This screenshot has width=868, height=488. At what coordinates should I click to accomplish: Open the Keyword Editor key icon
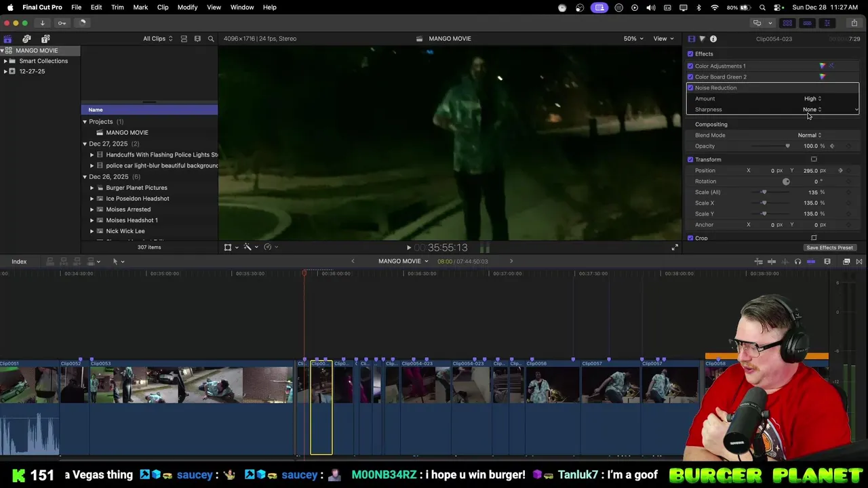click(62, 23)
